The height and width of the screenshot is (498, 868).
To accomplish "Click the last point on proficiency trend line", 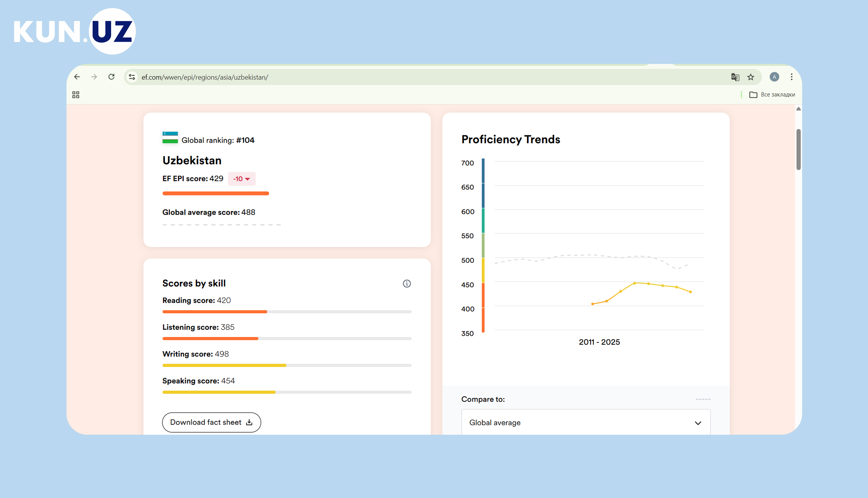I will [690, 292].
